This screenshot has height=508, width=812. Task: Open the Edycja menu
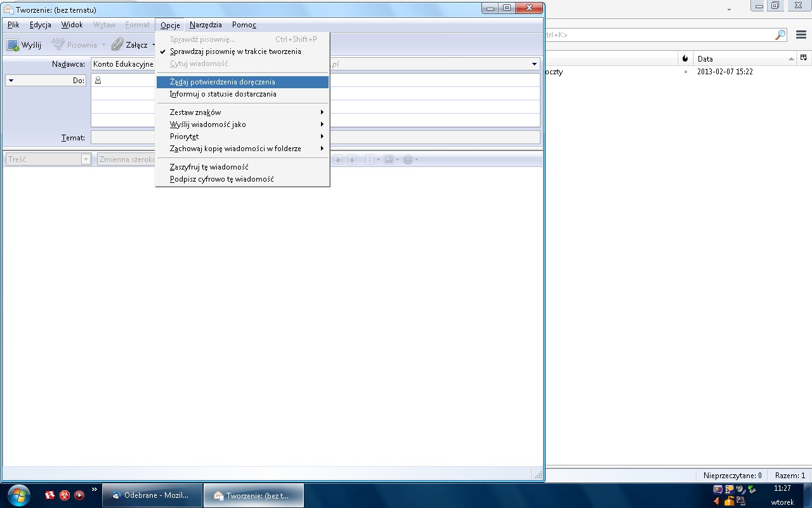point(40,25)
